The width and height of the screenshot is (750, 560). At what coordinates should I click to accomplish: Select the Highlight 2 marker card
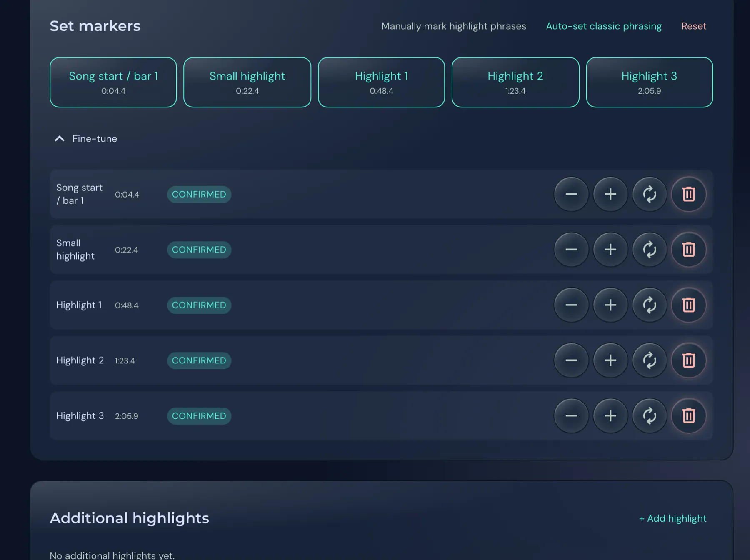[x=515, y=82]
